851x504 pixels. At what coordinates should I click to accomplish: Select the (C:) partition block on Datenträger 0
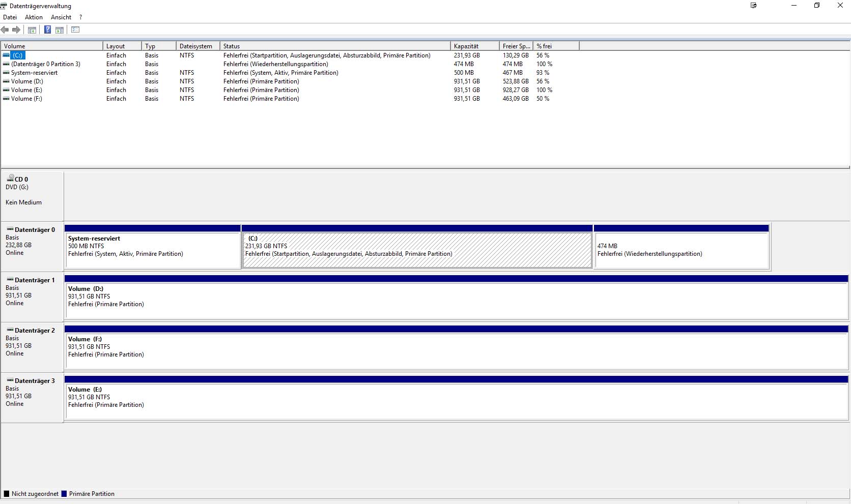tap(417, 250)
